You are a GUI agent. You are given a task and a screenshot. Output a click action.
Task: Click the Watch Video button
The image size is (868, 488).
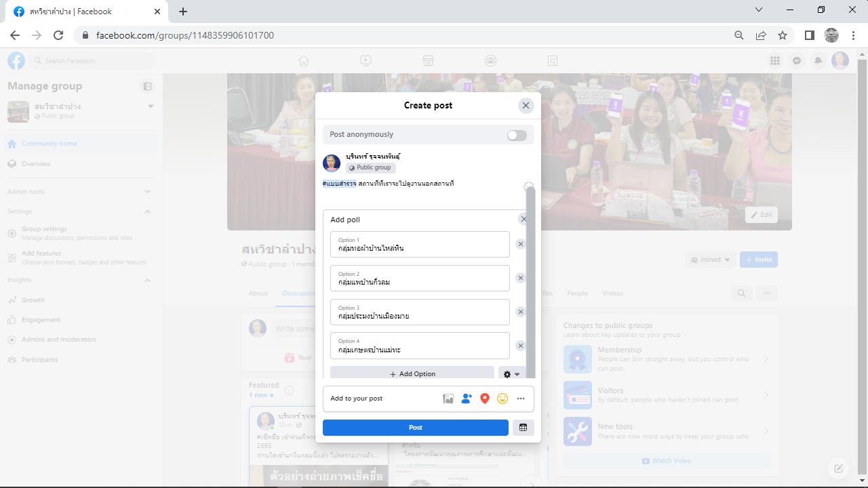coord(667,461)
